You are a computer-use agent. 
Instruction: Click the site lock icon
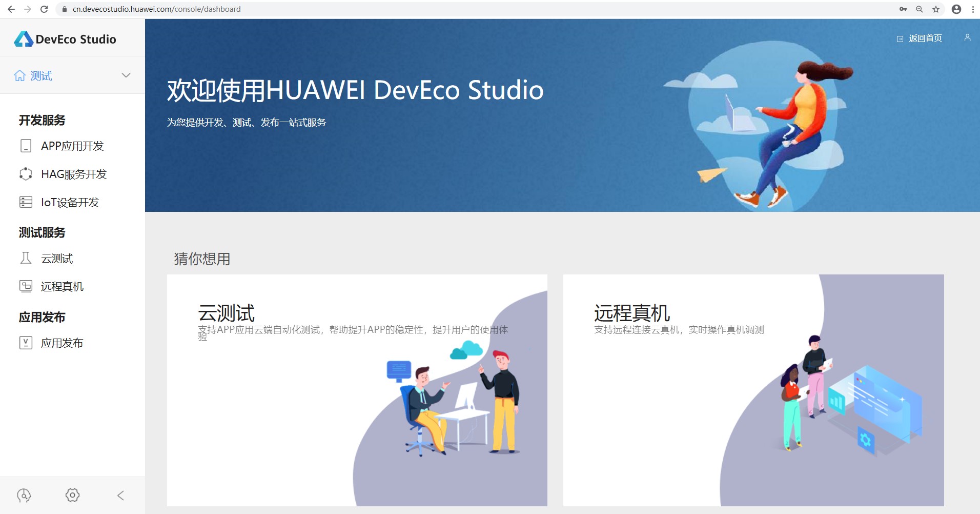[x=65, y=9]
